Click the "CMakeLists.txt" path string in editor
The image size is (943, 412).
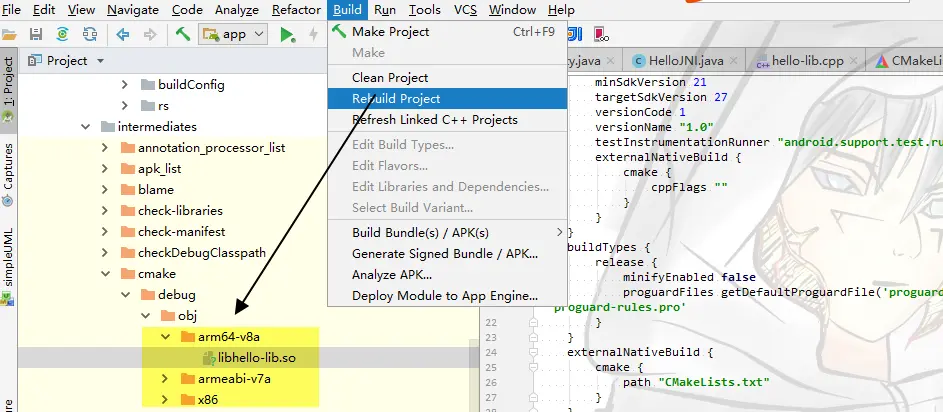tap(714, 383)
